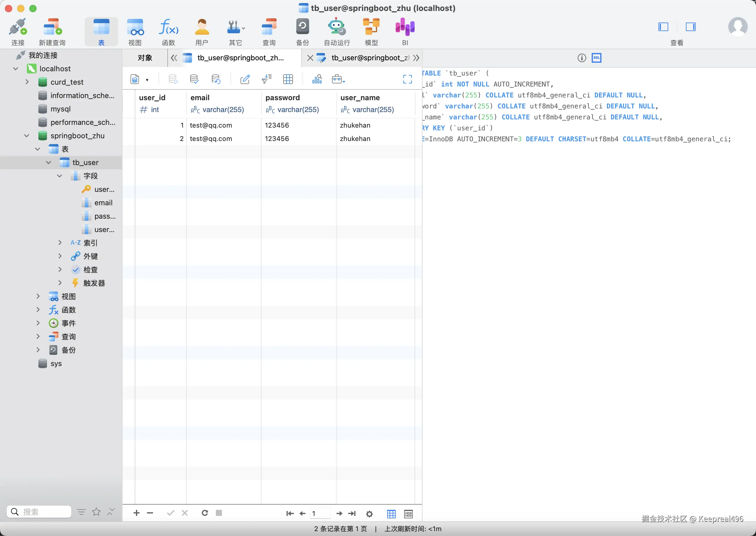
Task: Open the chart data profile icon
Action: coord(317,79)
